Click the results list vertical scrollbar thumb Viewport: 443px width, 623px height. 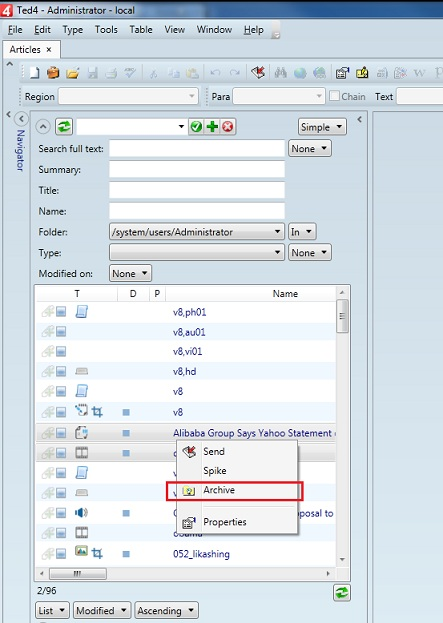(342, 316)
